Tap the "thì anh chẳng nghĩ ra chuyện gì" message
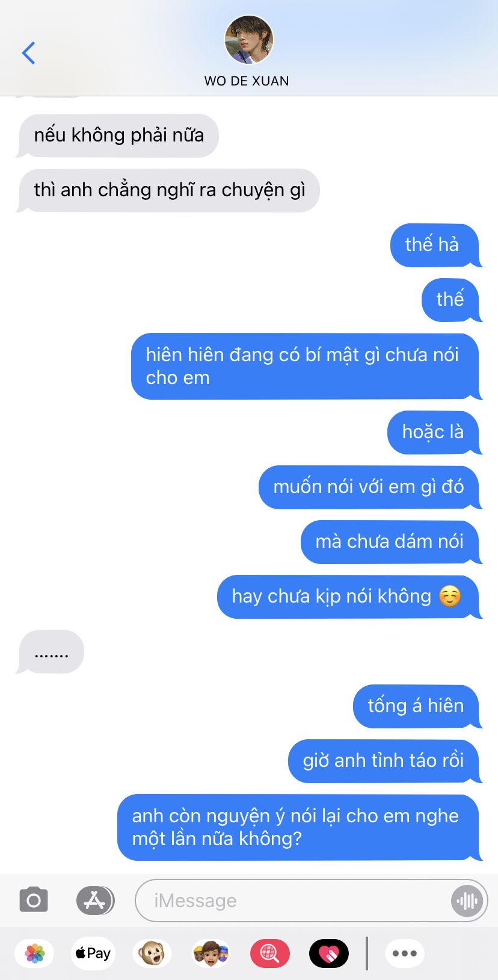This screenshot has height=980, width=498. 168,190
